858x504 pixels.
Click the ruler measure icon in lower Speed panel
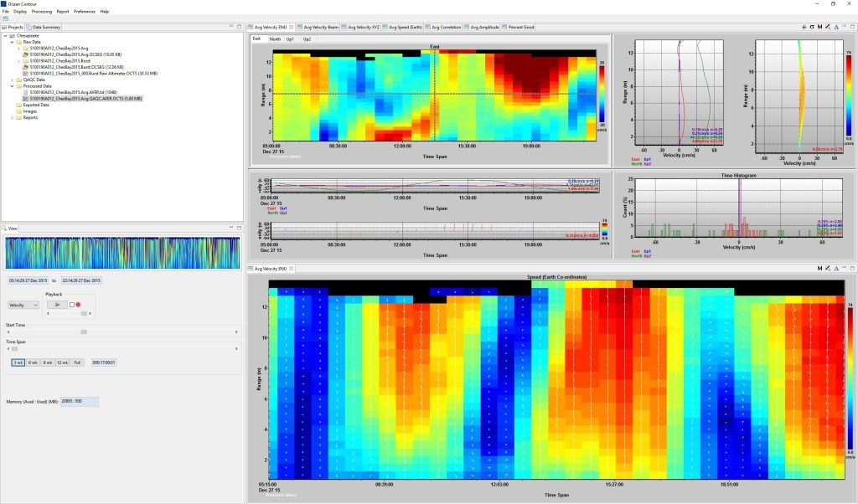click(827, 268)
